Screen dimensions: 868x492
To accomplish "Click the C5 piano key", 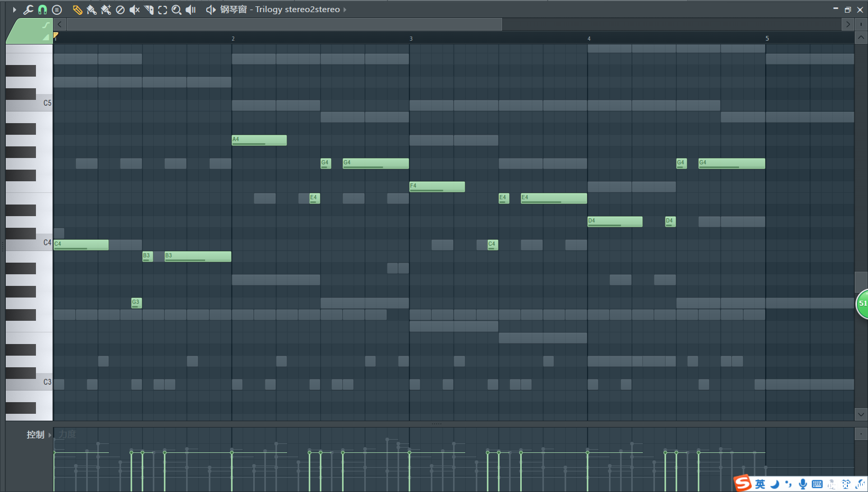I will tap(29, 103).
